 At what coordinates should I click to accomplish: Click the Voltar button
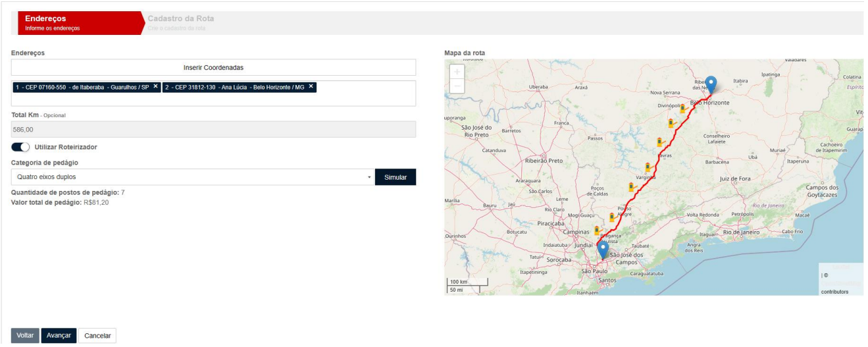point(25,336)
